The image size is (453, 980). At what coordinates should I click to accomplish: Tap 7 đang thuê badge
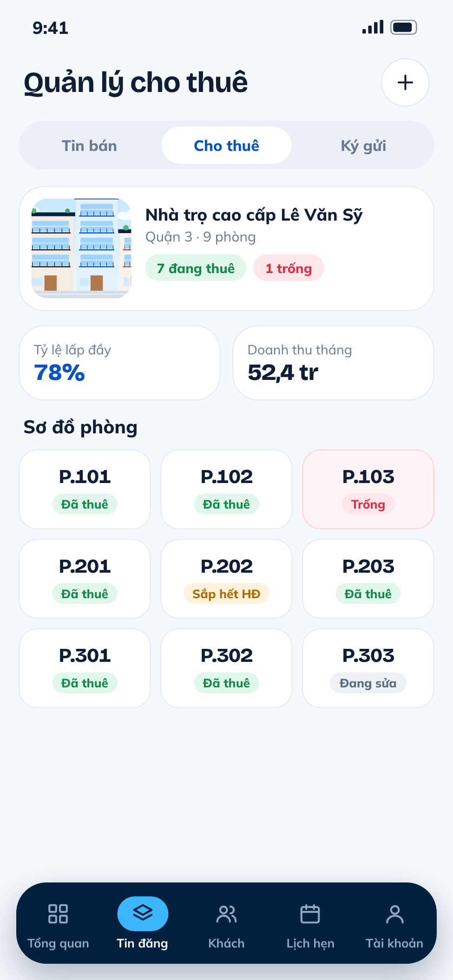point(196,268)
